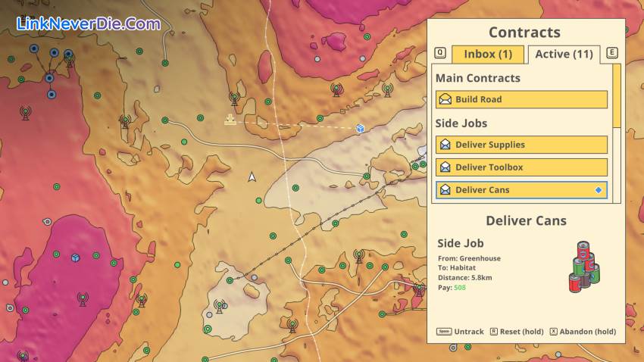
Task: Open the Build Road main contract
Action: pos(521,99)
